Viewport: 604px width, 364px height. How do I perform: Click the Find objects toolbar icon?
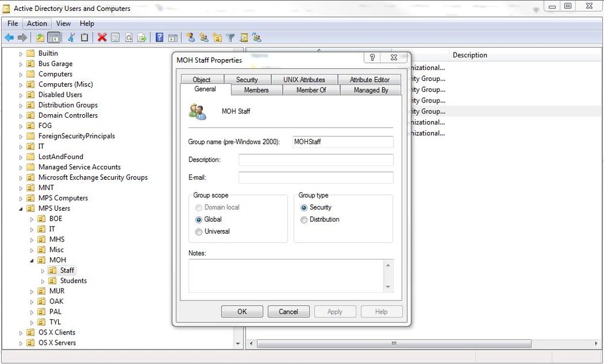coord(243,37)
